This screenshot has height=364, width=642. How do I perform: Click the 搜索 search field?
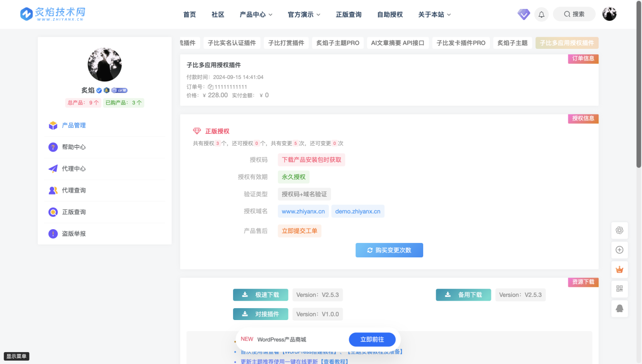coord(574,14)
